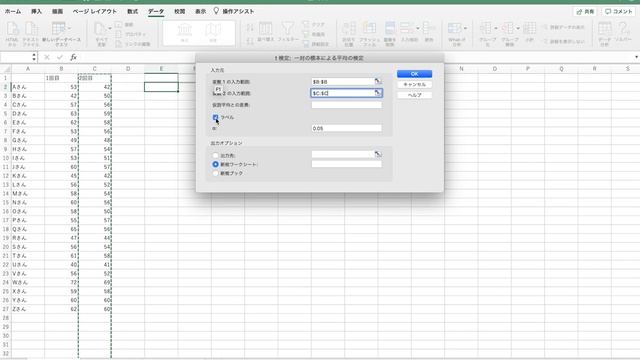Viewport: 640px width, 360px height.
Task: Click range picker icon for variable 1 range
Action: click(378, 81)
